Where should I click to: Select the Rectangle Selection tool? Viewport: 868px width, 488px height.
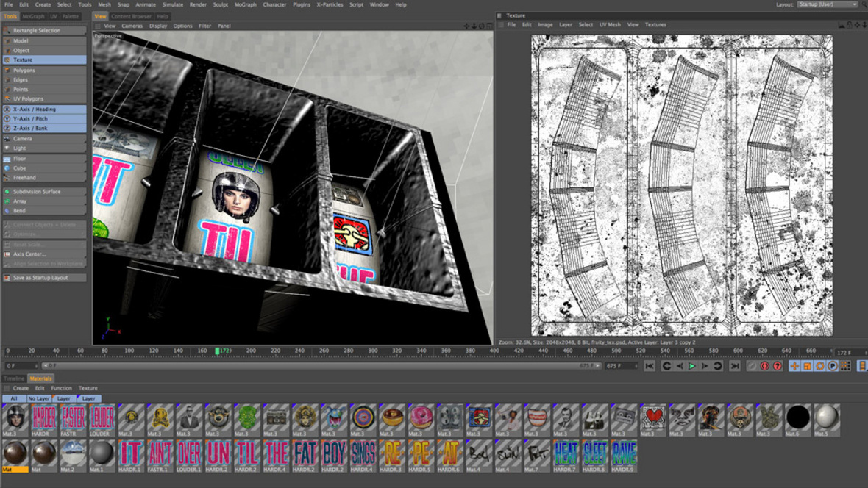click(44, 31)
